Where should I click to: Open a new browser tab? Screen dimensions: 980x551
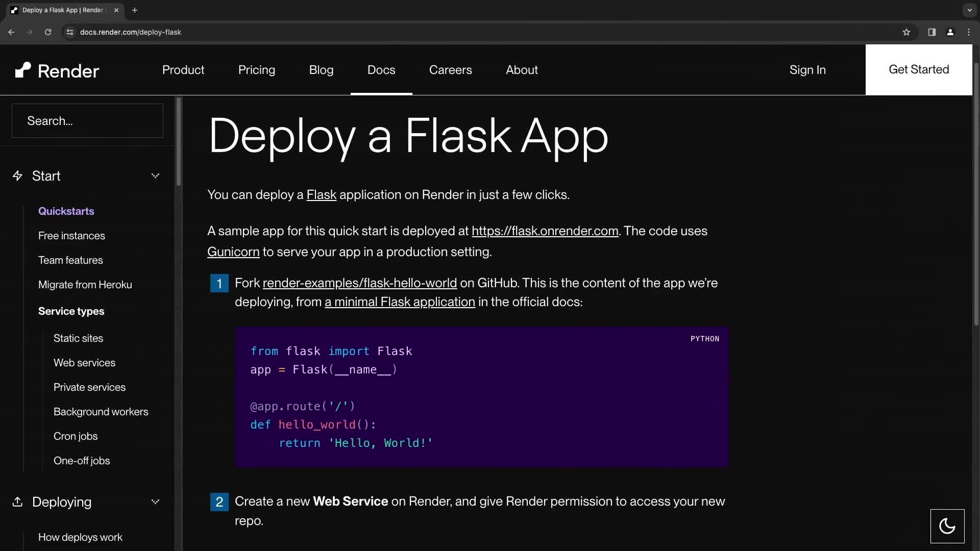135,10
